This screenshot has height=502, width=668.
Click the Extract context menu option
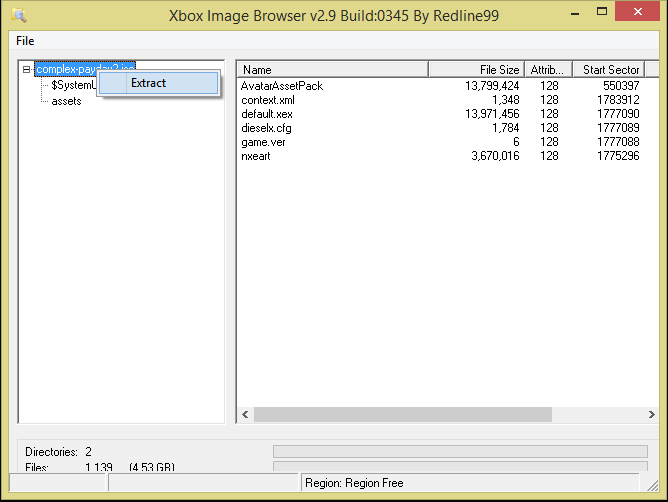pyautogui.click(x=148, y=83)
